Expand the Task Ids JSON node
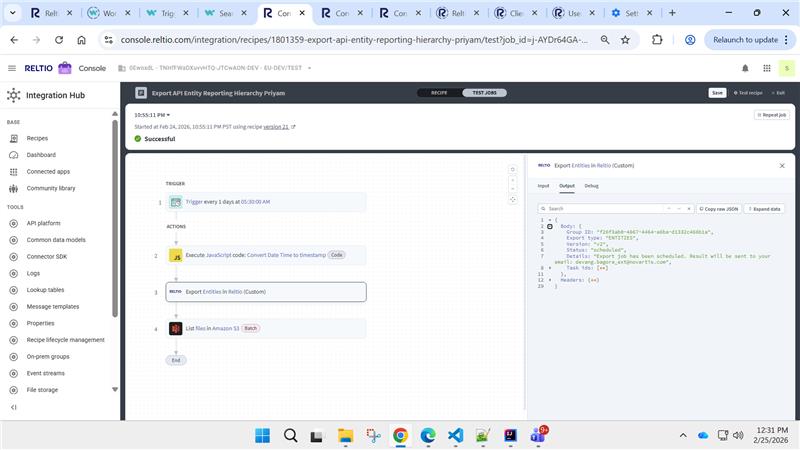 [549, 267]
